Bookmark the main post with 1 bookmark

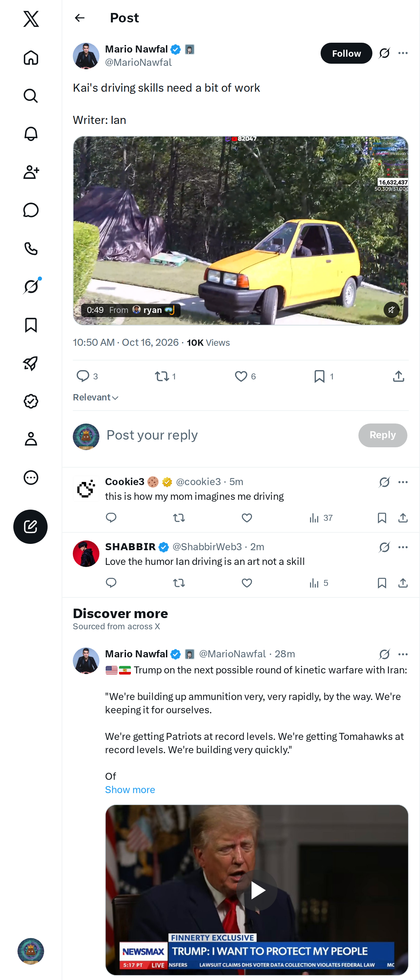(x=324, y=376)
